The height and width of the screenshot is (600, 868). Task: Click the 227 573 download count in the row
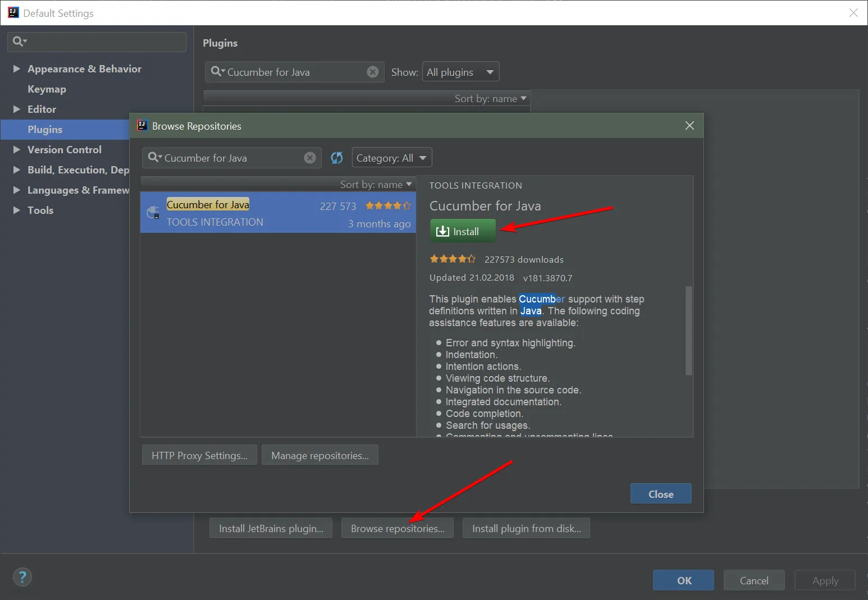pos(338,206)
